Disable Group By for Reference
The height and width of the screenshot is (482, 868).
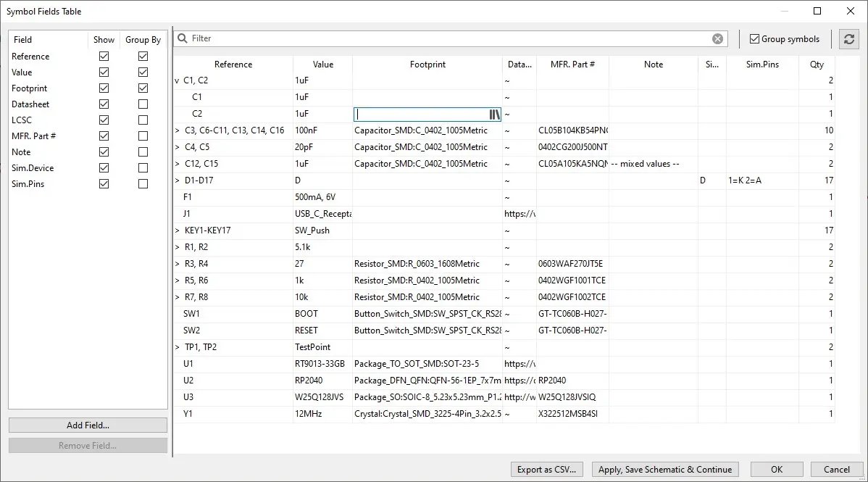pos(143,56)
